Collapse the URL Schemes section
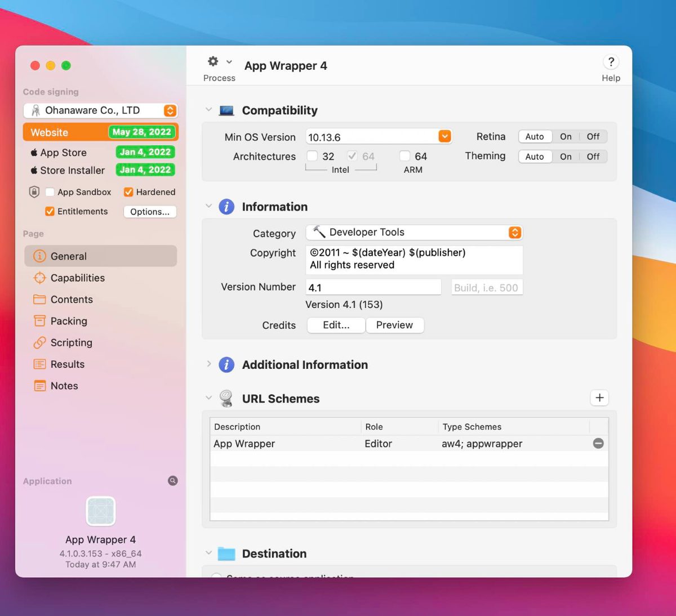This screenshot has width=676, height=616. click(208, 398)
